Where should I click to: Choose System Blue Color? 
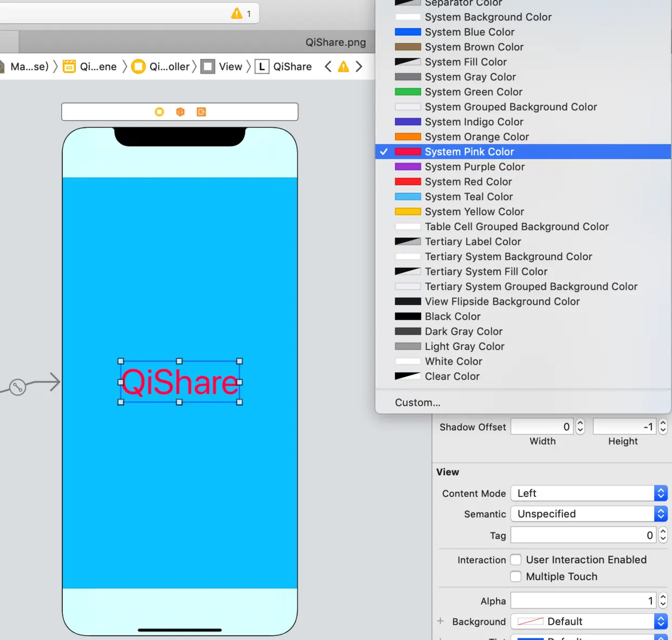[524, 32]
